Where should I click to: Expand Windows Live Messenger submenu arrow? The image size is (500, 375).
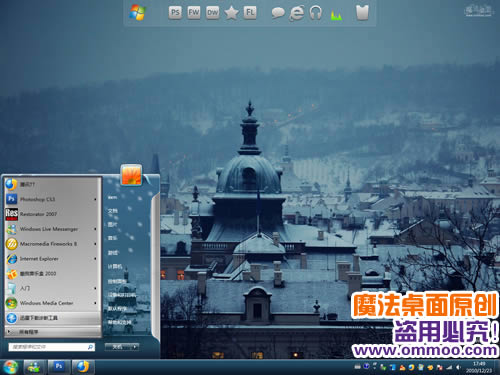point(95,229)
